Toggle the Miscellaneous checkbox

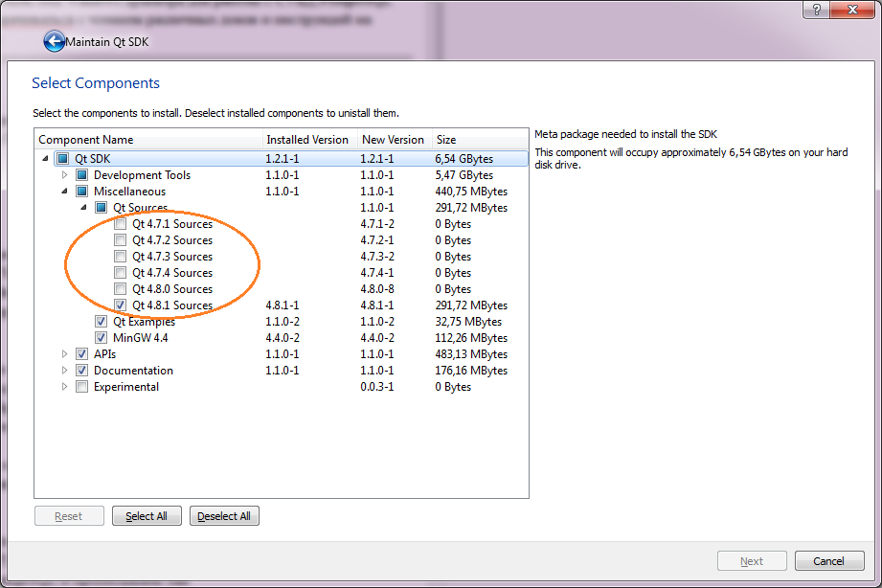pos(82,192)
